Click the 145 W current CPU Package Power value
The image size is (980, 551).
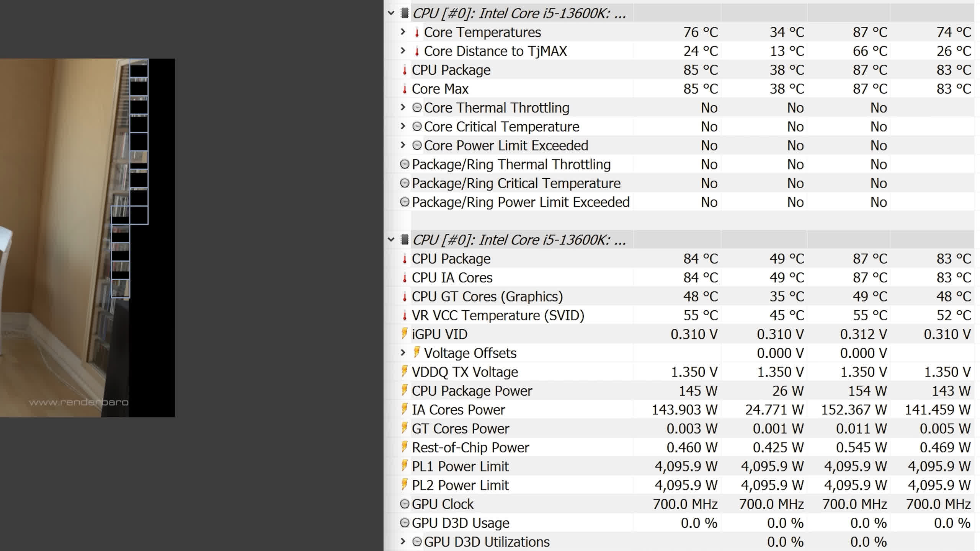698,391
